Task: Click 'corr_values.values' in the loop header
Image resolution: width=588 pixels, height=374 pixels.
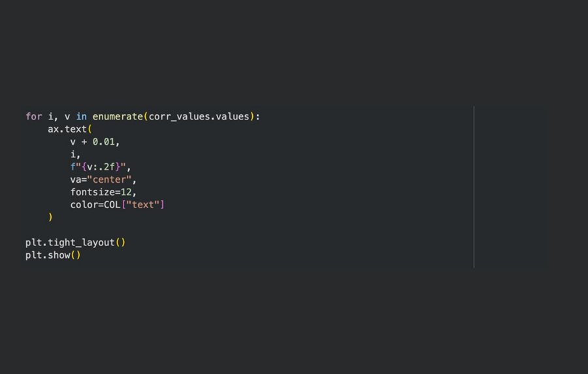Action: click(x=199, y=117)
